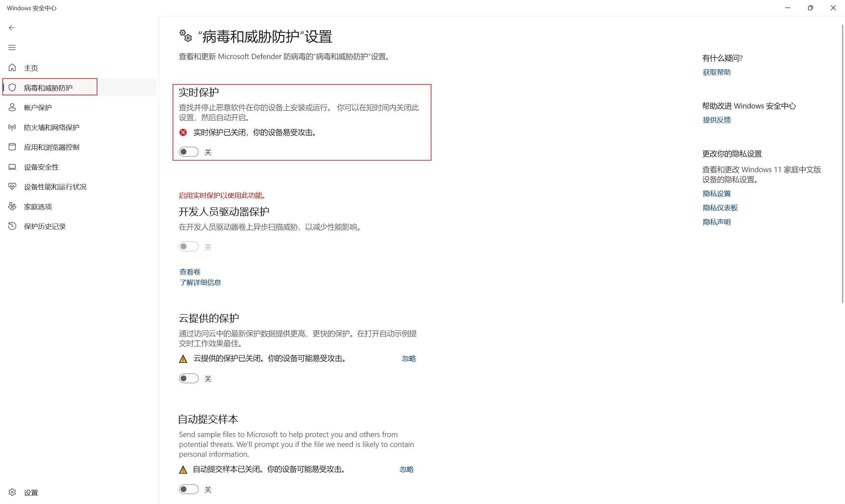Click the warning triangle for cloud protection
The width and height of the screenshot is (845, 504).
(x=183, y=359)
